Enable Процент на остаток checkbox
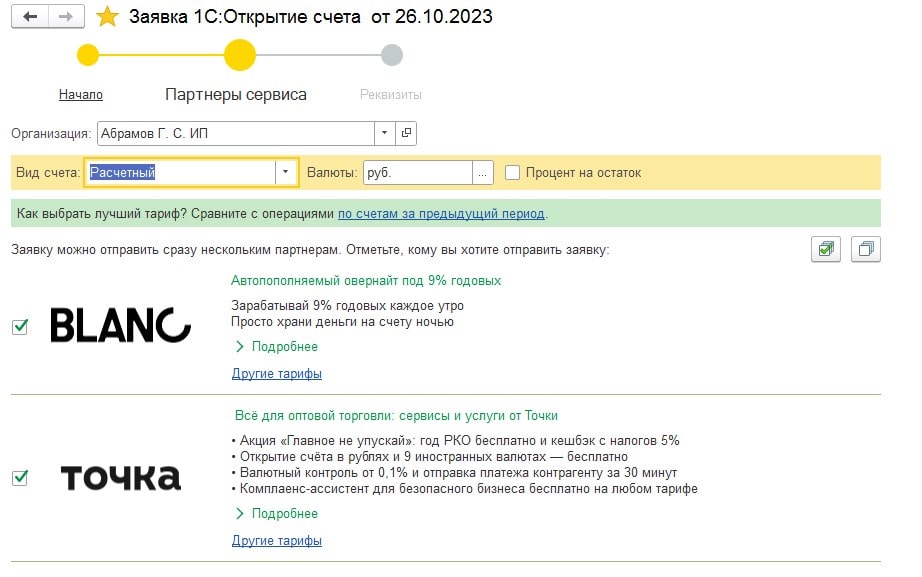 point(512,173)
